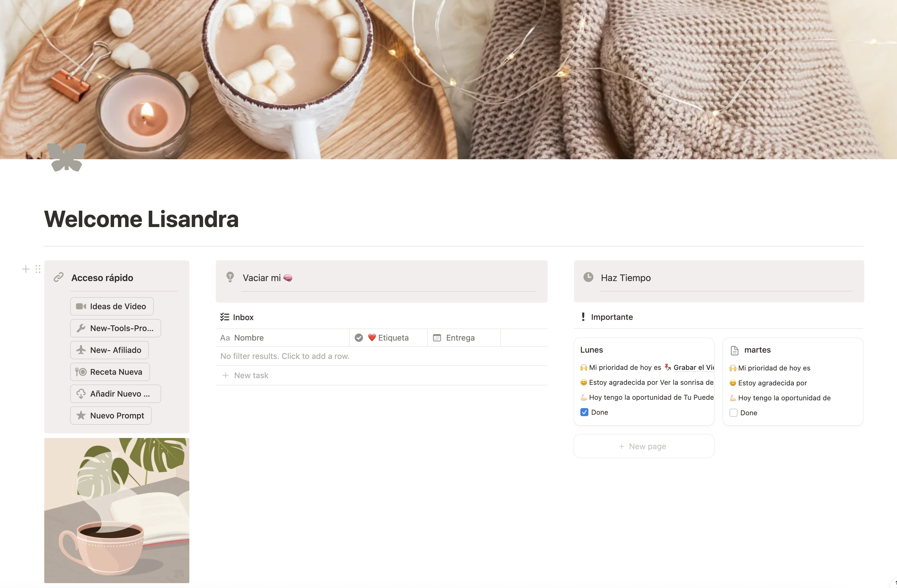Open the Importante view tab
This screenshot has width=897, height=588.
607,317
